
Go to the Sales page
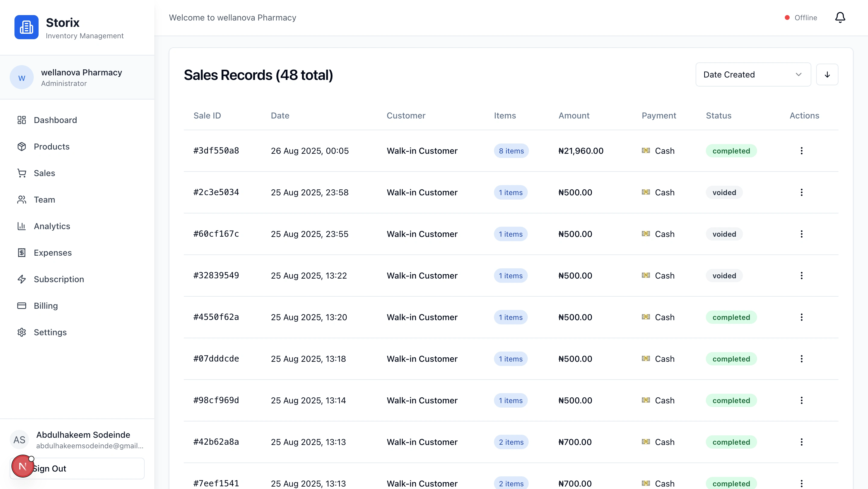(x=44, y=173)
